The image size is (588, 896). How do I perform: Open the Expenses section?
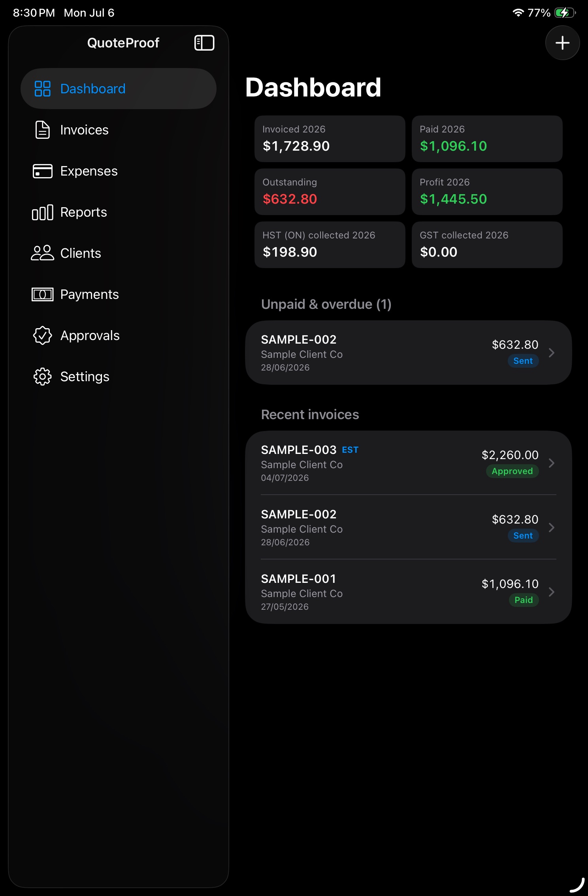click(x=119, y=171)
